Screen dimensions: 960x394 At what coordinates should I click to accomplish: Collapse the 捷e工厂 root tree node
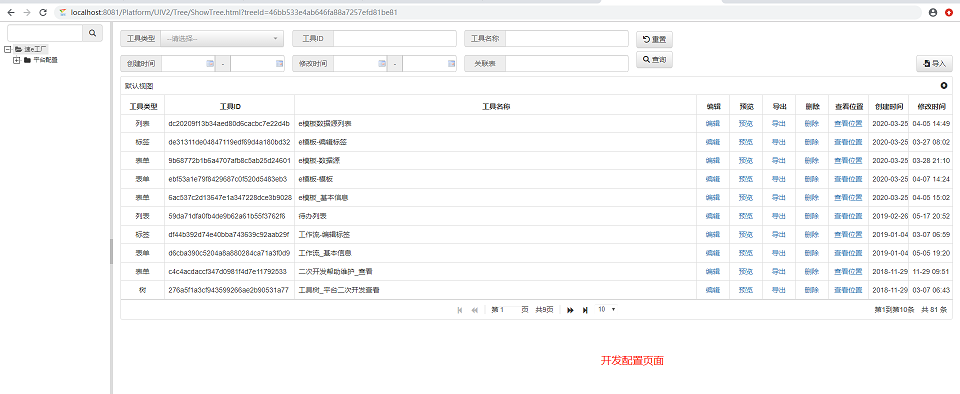7,49
